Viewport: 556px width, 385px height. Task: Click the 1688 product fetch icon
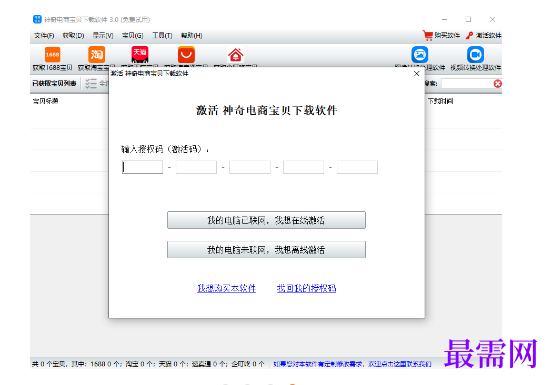(x=52, y=55)
